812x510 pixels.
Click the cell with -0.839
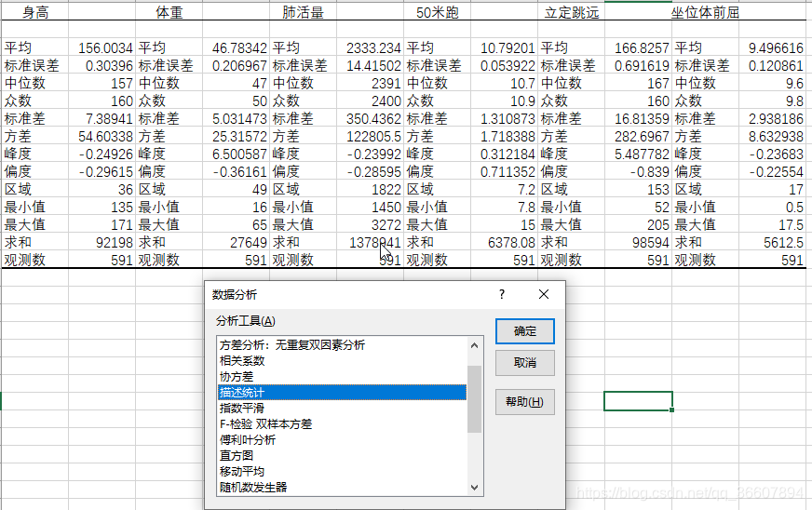click(639, 171)
